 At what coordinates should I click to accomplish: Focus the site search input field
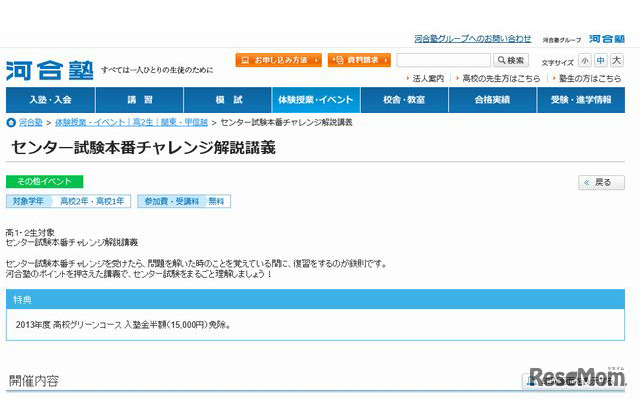click(x=444, y=60)
